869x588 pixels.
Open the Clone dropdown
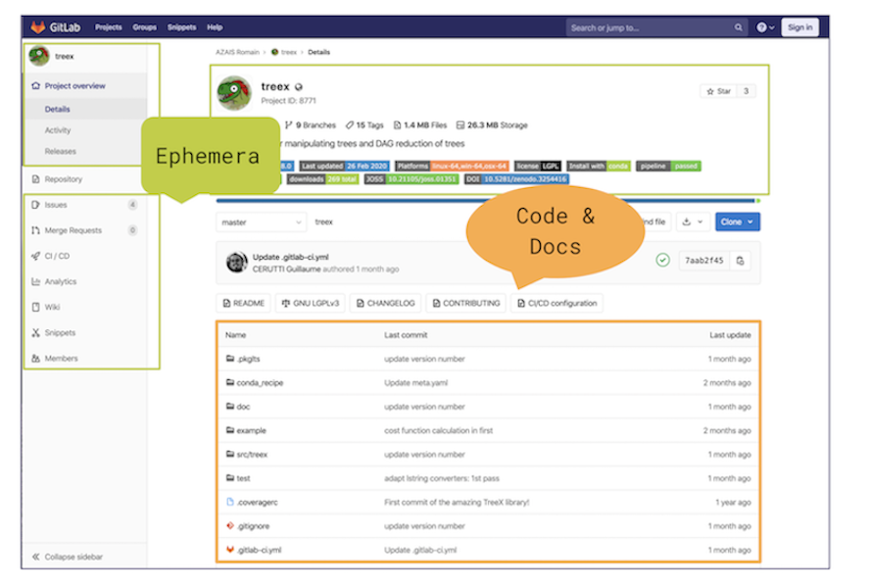(x=737, y=222)
